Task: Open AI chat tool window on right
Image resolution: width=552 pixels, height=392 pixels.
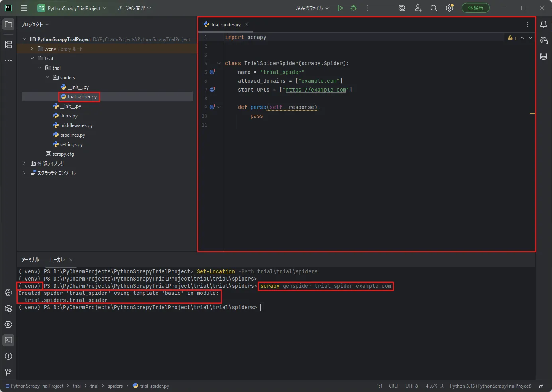Action: tap(544, 41)
